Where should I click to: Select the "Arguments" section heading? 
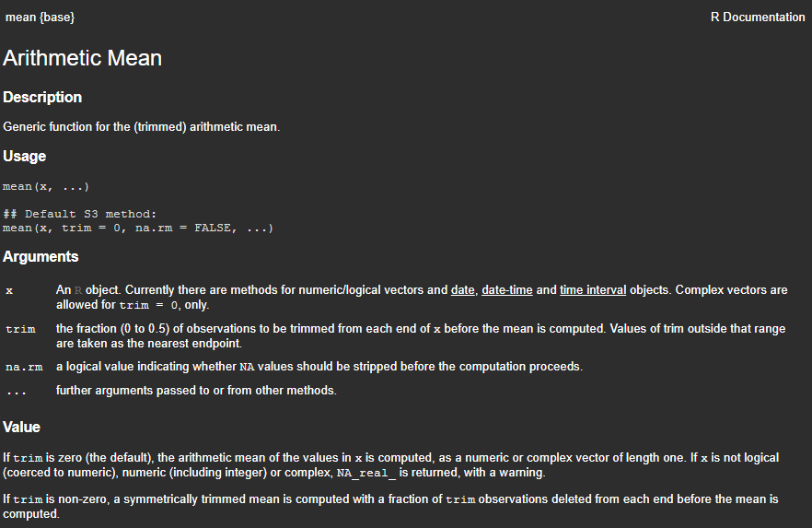[x=41, y=257]
